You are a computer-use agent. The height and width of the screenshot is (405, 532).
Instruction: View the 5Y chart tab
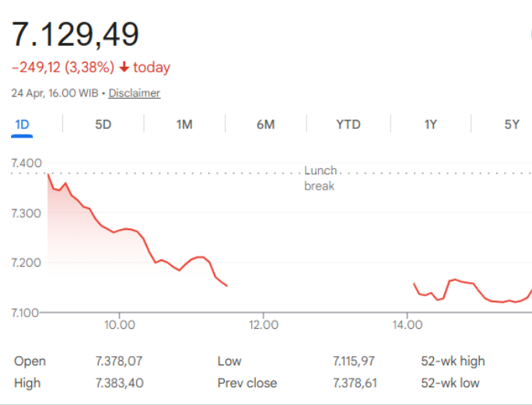[511, 124]
